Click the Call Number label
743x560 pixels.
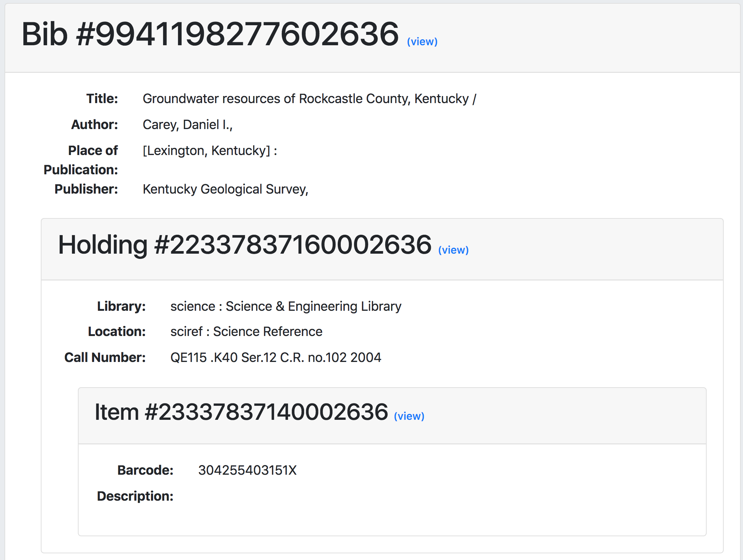[x=105, y=357]
